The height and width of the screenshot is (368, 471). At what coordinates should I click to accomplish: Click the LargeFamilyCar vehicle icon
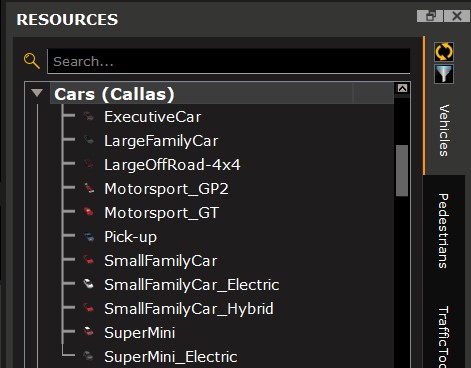pyautogui.click(x=89, y=140)
